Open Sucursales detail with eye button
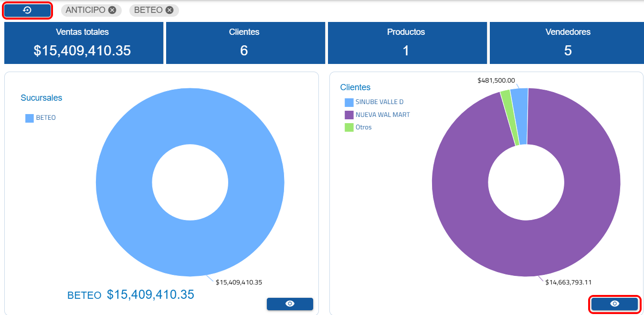The height and width of the screenshot is (315, 644). [x=290, y=304]
